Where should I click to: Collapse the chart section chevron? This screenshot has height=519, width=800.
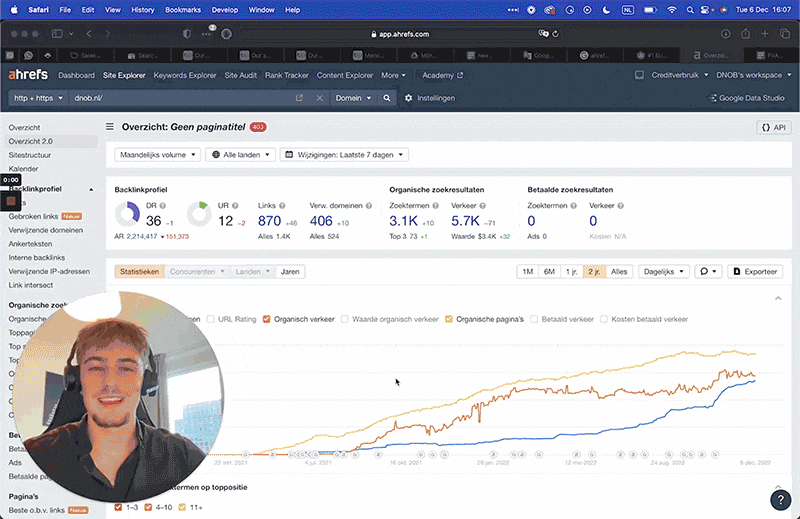778,299
